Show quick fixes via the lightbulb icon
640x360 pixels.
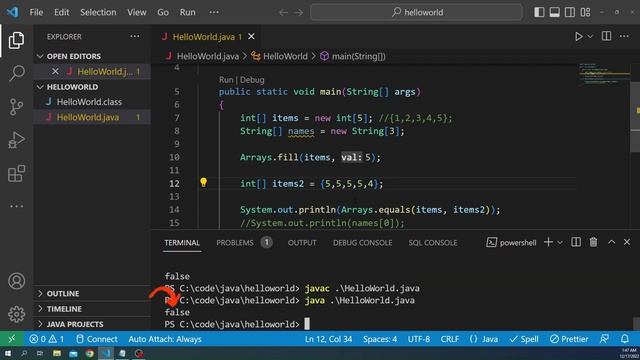(203, 182)
